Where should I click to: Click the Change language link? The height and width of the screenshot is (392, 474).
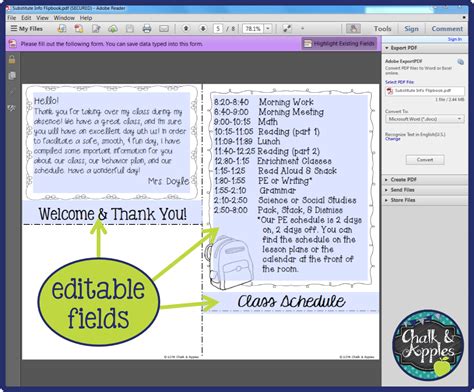coord(393,139)
